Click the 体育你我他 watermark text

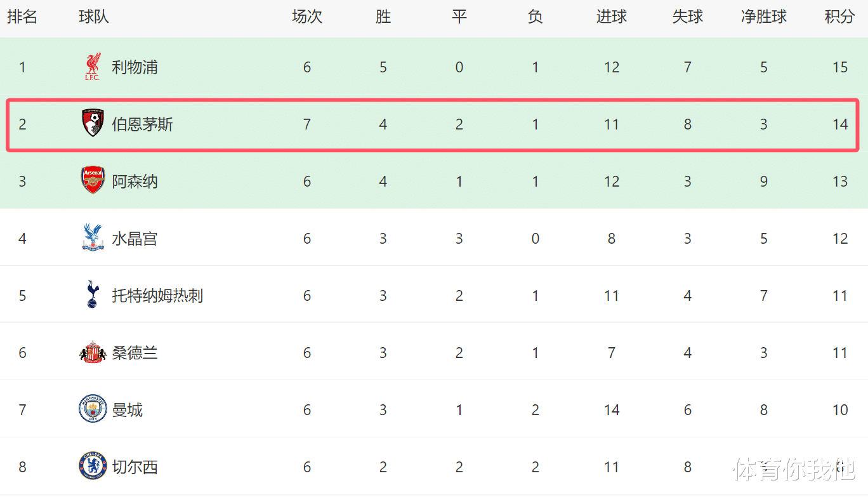[794, 470]
